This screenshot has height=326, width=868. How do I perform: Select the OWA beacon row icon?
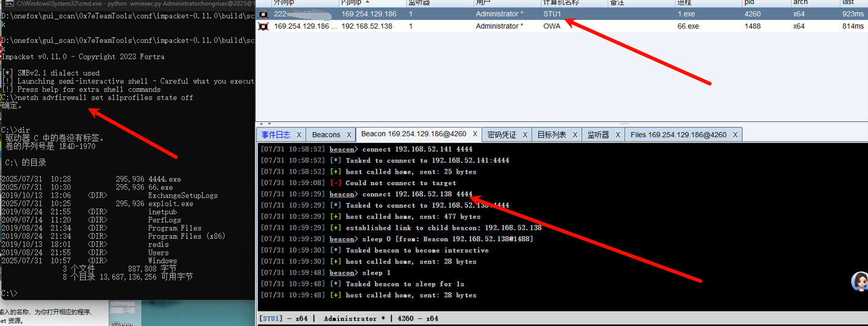click(x=263, y=26)
